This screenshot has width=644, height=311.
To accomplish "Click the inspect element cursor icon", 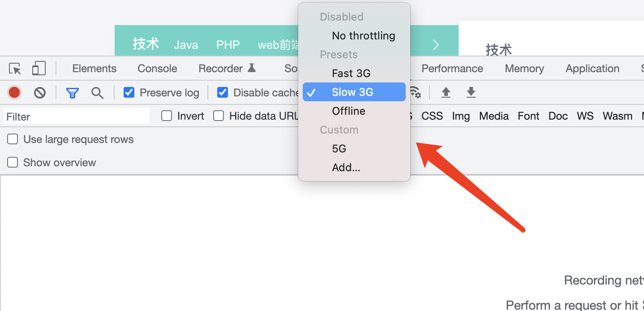I will [15, 69].
